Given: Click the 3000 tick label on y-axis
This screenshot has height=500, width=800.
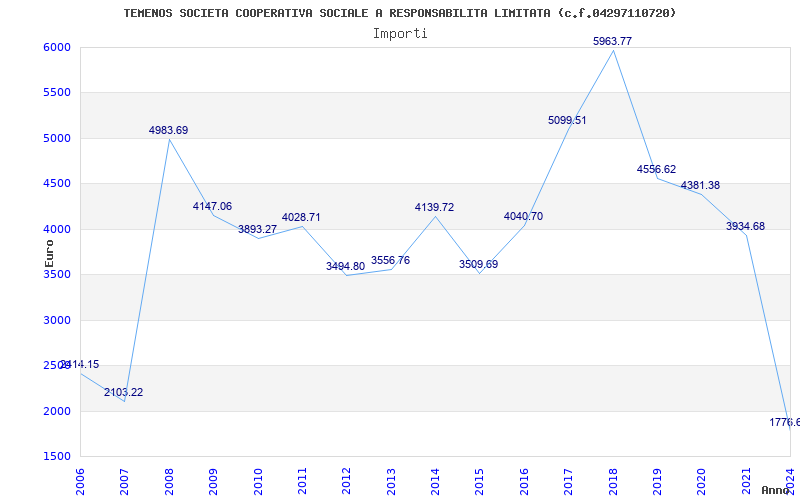Looking at the screenshot, I should click(x=56, y=320).
